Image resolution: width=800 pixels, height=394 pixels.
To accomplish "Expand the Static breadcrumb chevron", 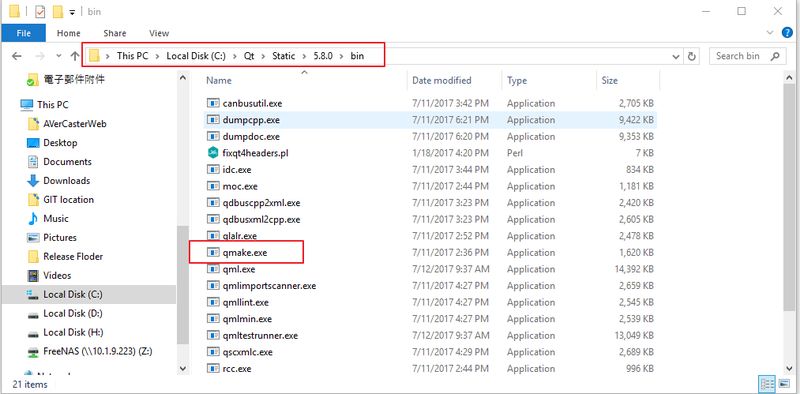I will 305,56.
